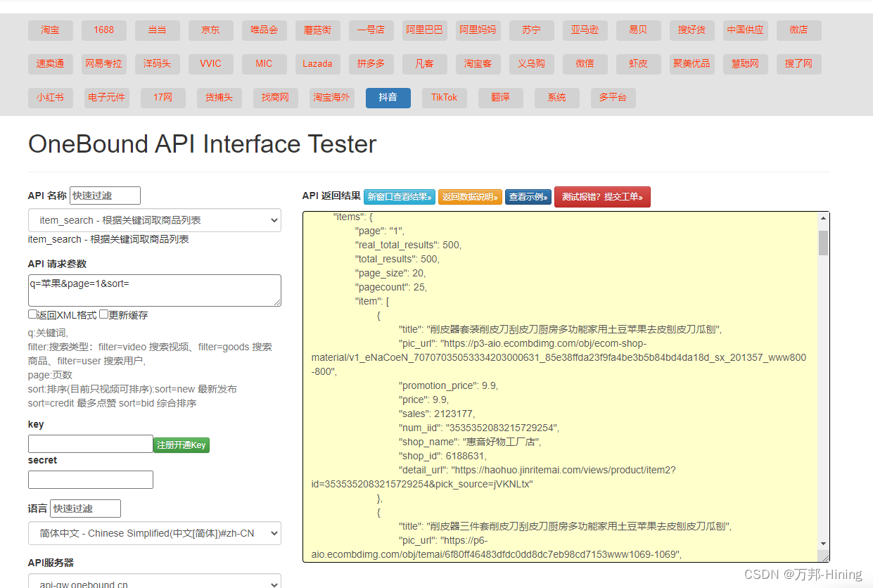Choose the 亚马逊 platform tab
Viewport: 873px width, 588px height.
click(585, 30)
